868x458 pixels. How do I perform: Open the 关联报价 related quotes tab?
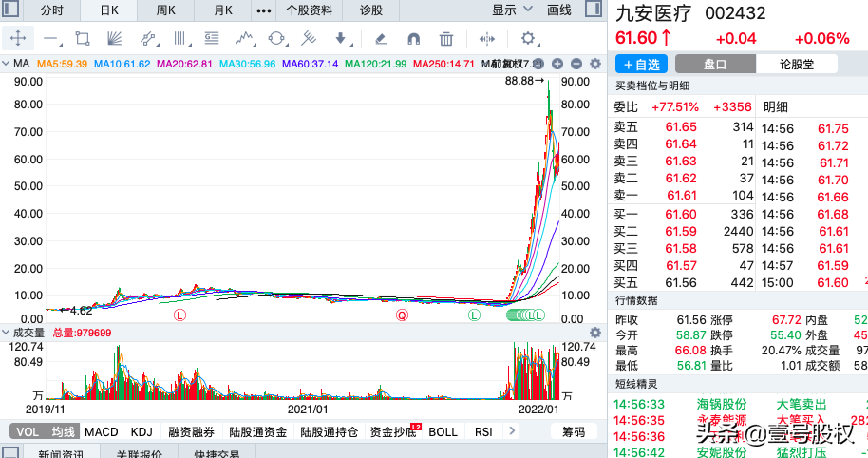tap(139, 453)
